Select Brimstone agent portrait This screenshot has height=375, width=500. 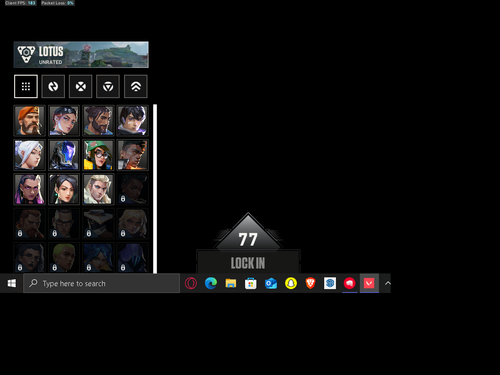click(29, 120)
